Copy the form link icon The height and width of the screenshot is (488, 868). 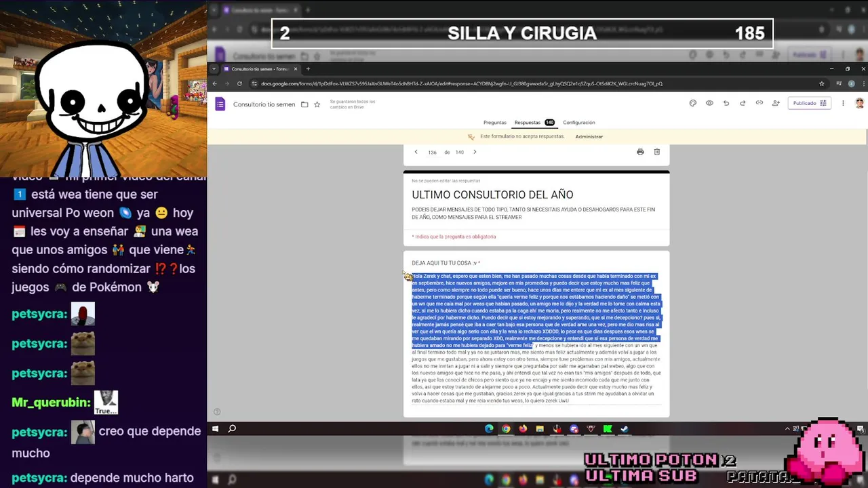[x=759, y=103]
